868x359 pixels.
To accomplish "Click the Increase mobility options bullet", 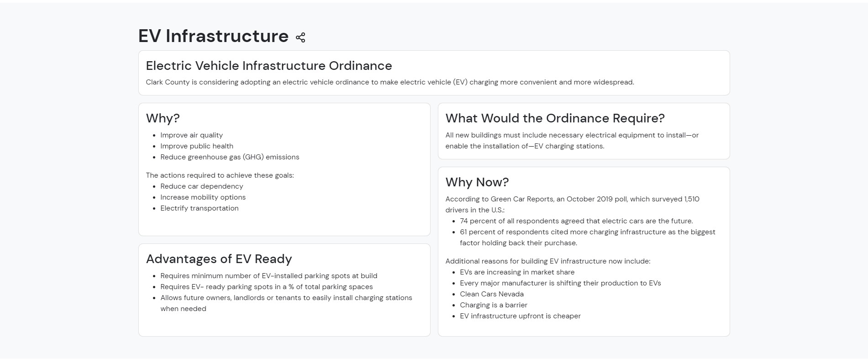I will [x=203, y=197].
